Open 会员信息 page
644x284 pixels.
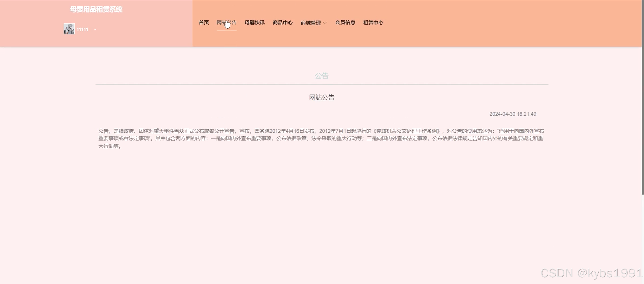click(345, 23)
